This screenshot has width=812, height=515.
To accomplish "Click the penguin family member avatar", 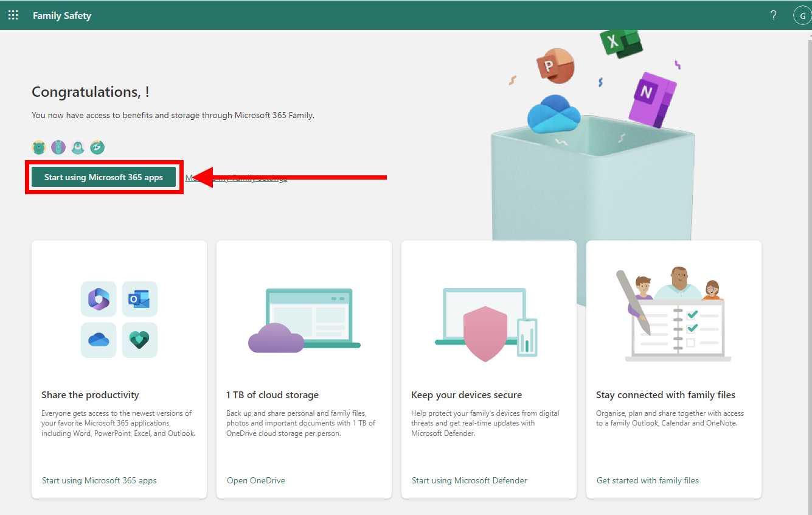I will tap(78, 147).
